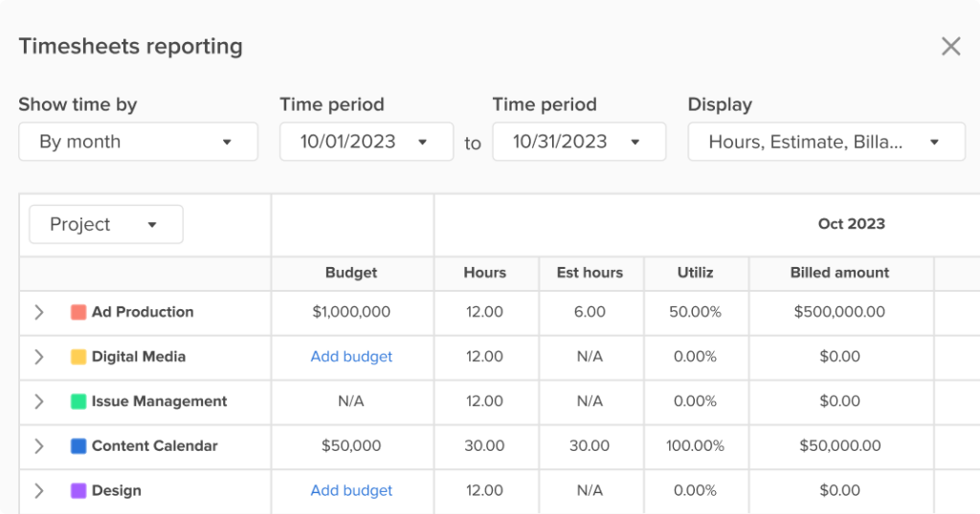Click the red Ad Production color swatch

pyautogui.click(x=78, y=312)
